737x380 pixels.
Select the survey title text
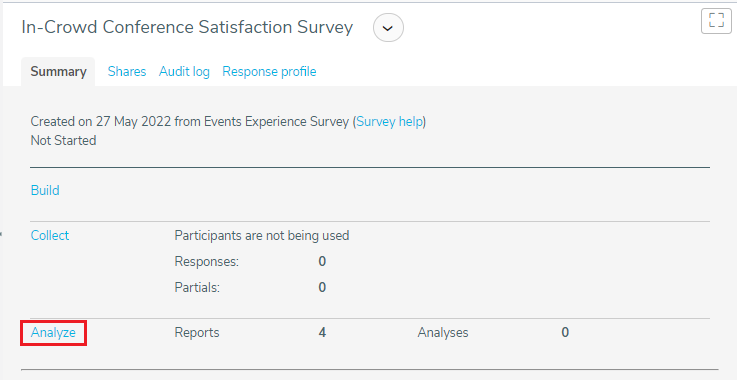click(187, 27)
